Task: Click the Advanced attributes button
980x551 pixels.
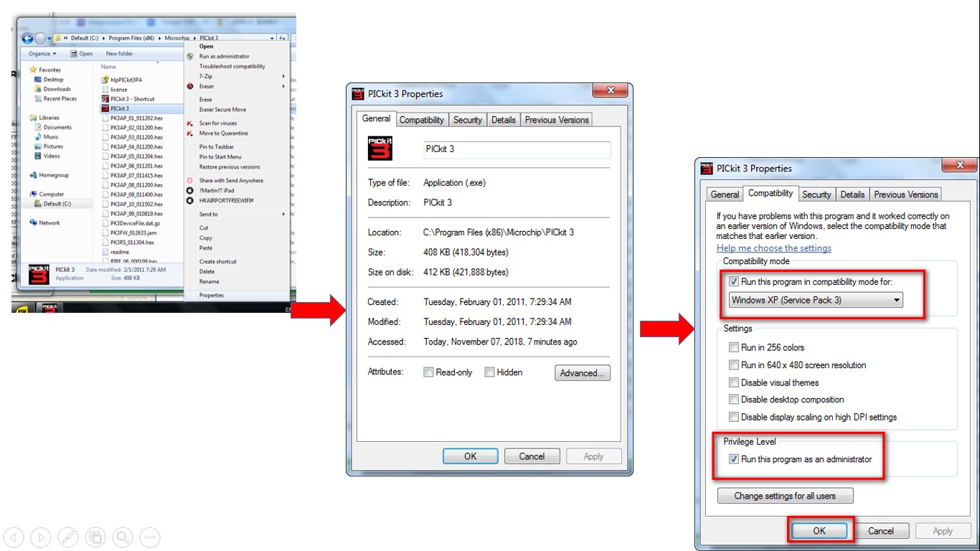Action: coord(582,372)
